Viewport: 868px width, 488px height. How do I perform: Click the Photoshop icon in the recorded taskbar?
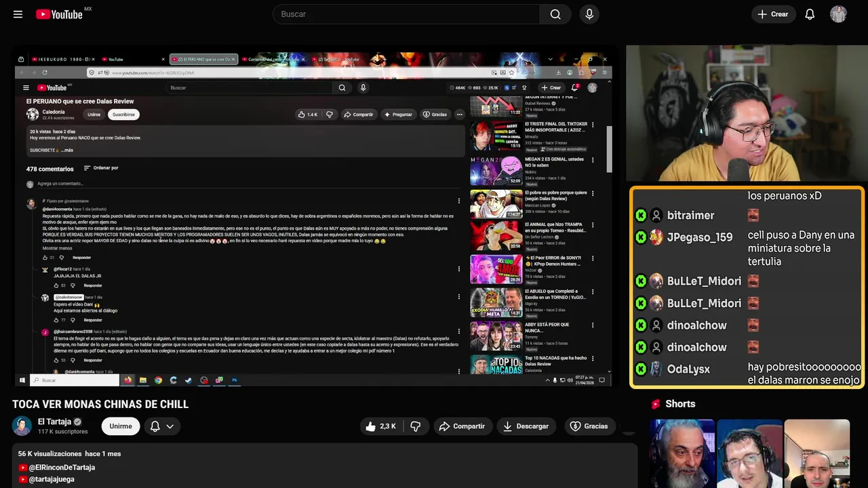click(234, 380)
